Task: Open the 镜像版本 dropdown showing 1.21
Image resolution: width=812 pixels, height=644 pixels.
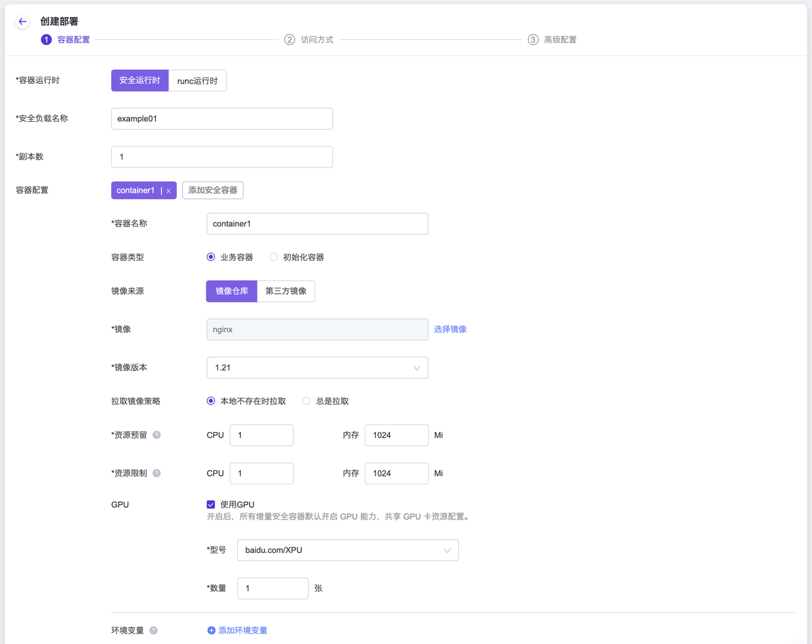Action: pos(317,368)
